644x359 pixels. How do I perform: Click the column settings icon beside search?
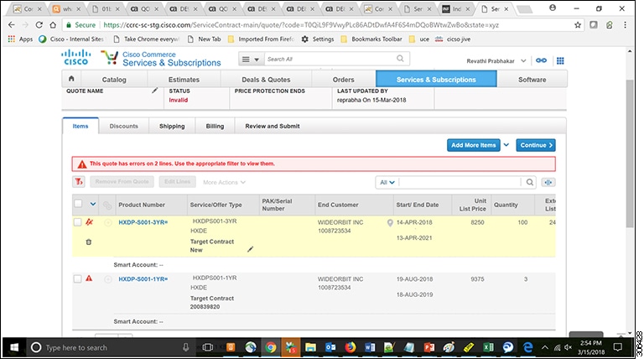pyautogui.click(x=548, y=182)
